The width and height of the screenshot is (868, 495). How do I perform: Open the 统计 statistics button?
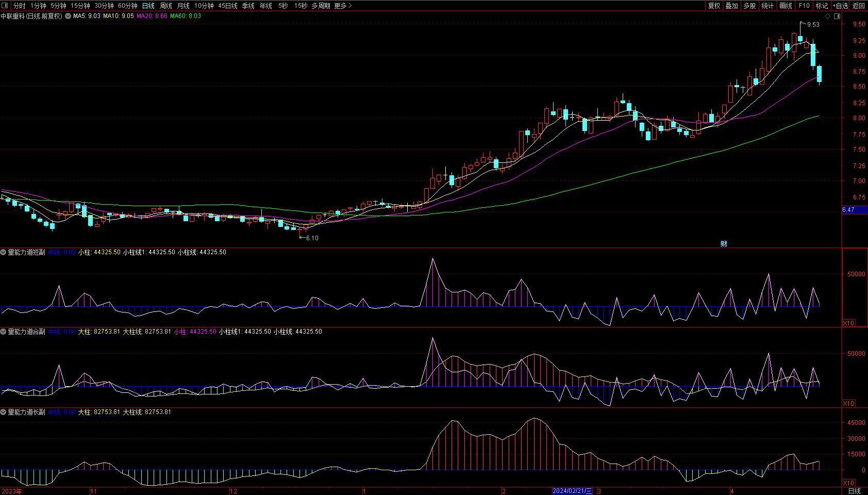[x=767, y=6]
